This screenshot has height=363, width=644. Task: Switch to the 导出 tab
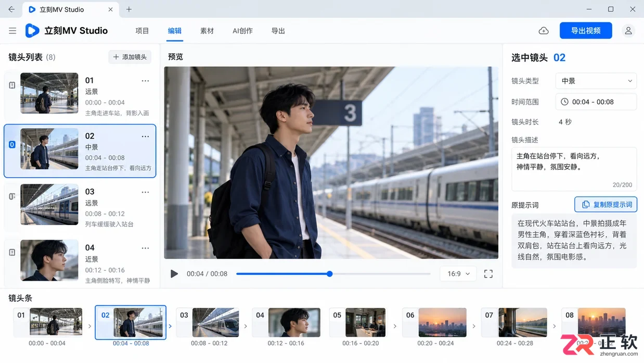click(278, 31)
